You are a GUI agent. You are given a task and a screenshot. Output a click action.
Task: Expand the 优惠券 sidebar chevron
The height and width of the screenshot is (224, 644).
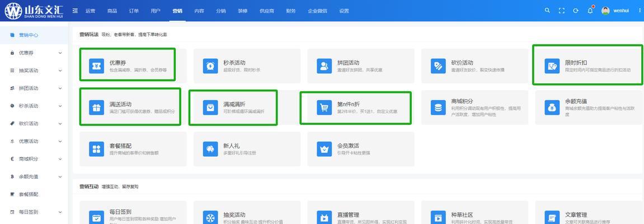[60, 53]
